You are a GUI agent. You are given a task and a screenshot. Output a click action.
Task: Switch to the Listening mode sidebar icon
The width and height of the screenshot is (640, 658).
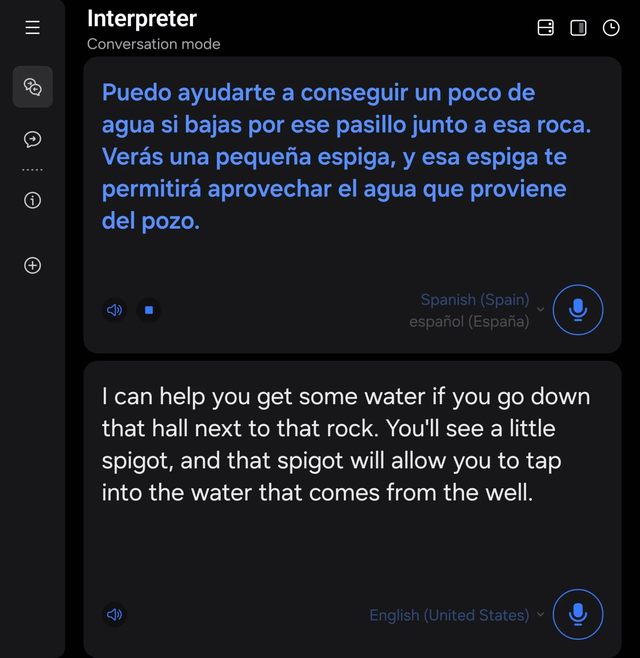click(32, 140)
